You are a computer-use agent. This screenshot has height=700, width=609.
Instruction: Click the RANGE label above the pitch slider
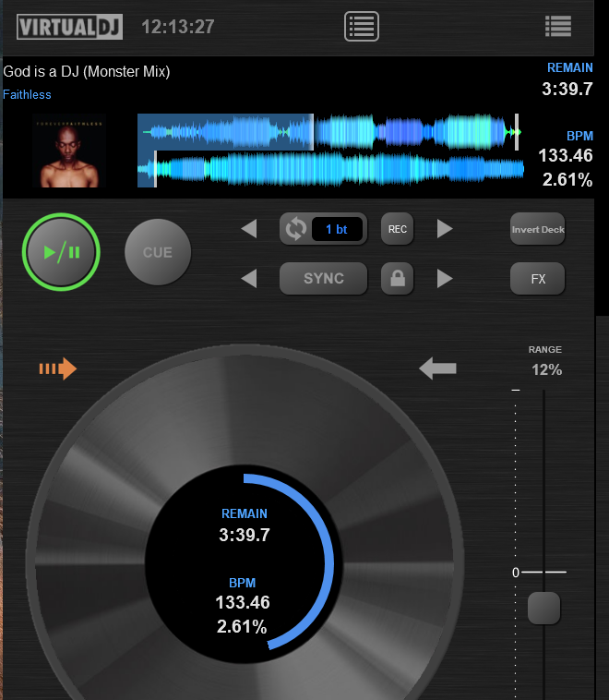[544, 350]
